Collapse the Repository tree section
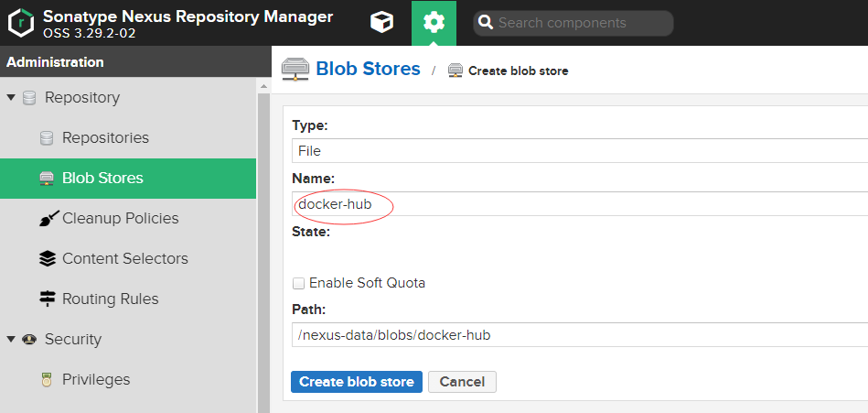The width and height of the screenshot is (868, 413). (11, 98)
